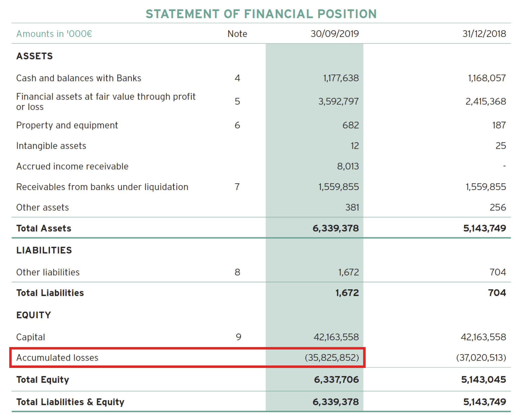This screenshot has height=420, width=532.
Task: Select the Total Equity 2018 value 5,143,045
Action: [x=483, y=380]
